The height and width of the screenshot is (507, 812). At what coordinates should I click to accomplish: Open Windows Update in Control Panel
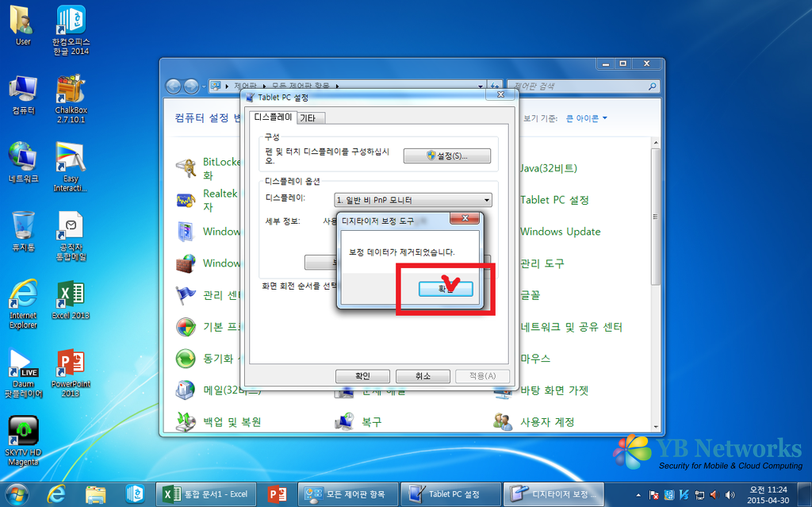[x=561, y=231]
